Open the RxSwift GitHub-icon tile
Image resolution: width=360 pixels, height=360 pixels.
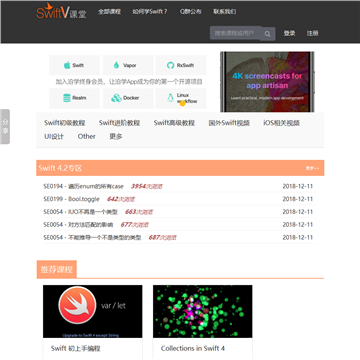tap(181, 65)
